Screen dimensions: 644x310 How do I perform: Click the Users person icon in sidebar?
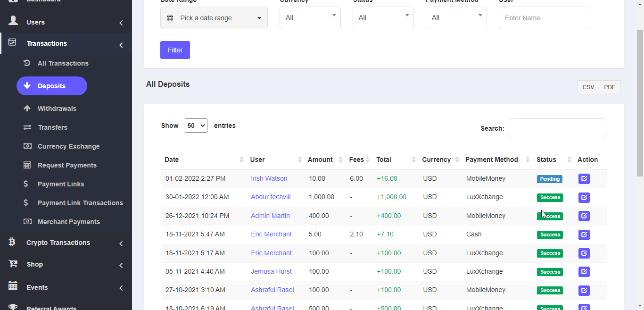click(x=13, y=21)
